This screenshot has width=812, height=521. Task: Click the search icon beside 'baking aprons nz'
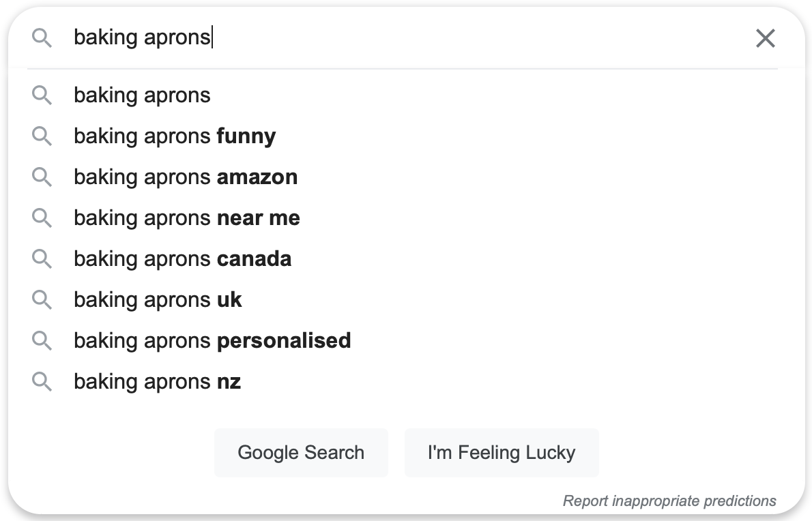tap(42, 381)
